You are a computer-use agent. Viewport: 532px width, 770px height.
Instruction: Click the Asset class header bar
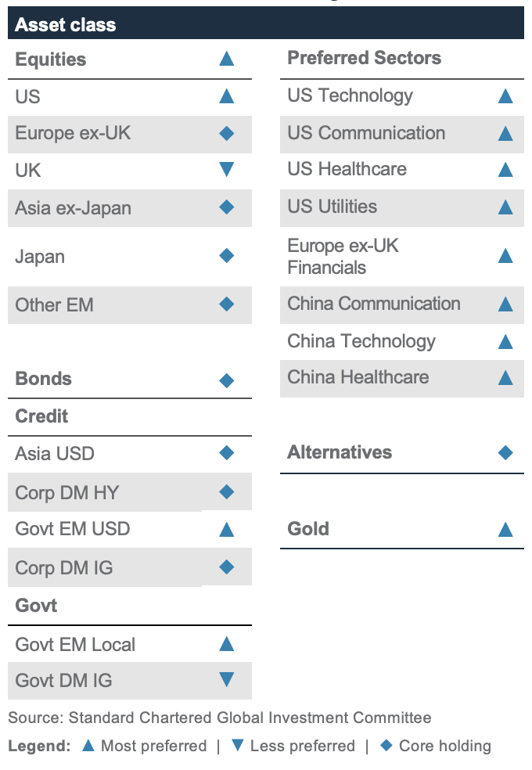pyautogui.click(x=266, y=23)
